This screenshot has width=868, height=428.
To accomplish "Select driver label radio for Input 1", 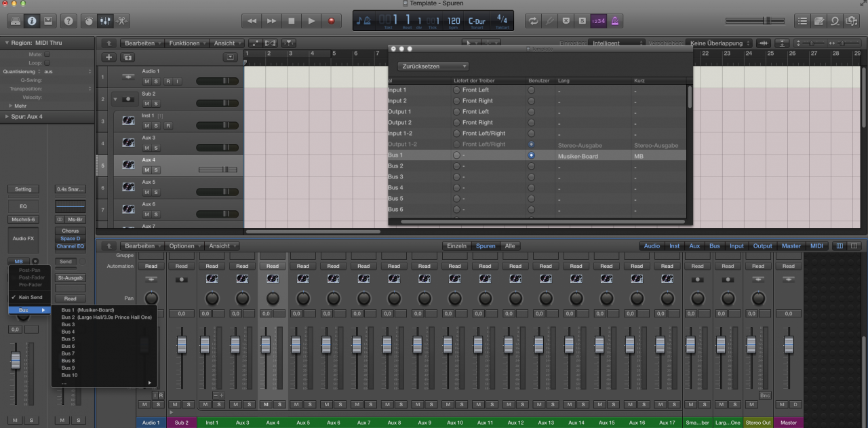I will click(456, 90).
